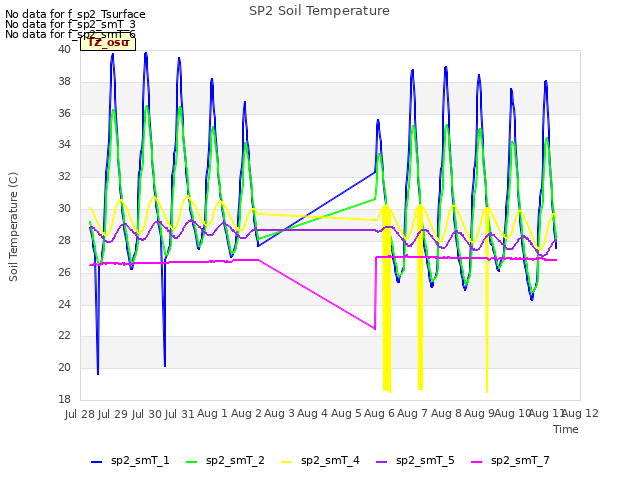Click the green sp2_smT_2 legend swatch

coord(191,462)
